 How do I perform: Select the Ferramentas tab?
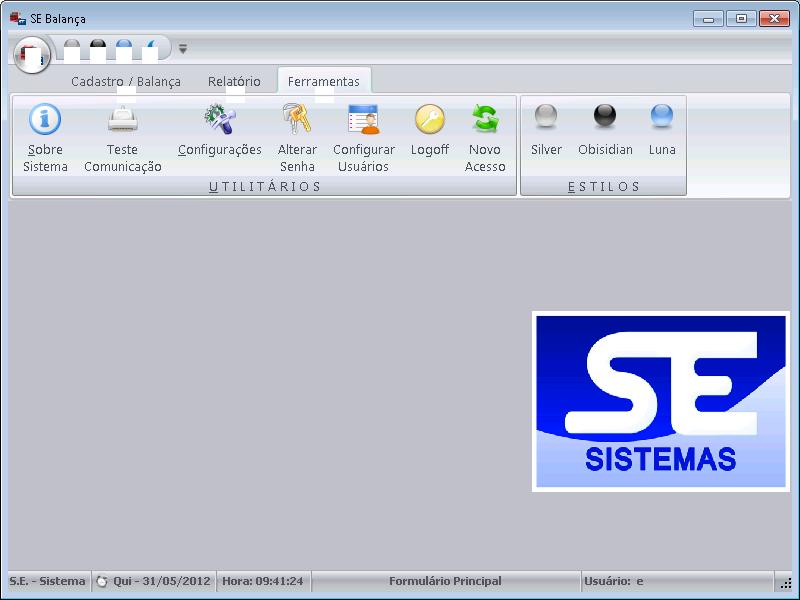pyautogui.click(x=324, y=82)
